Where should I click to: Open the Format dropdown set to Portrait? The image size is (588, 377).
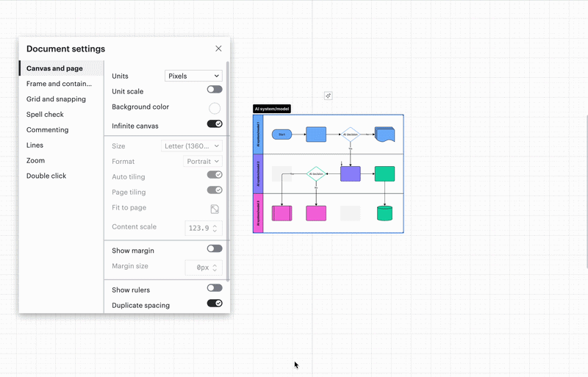click(203, 161)
